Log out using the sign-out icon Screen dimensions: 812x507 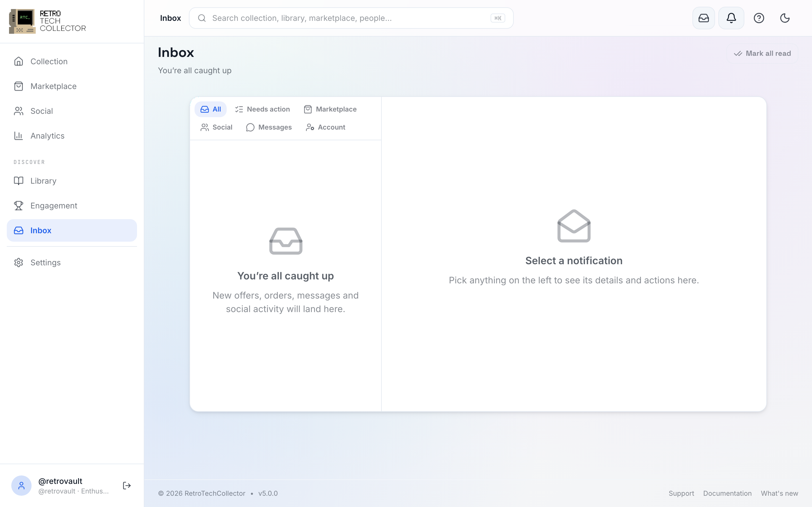point(127,485)
